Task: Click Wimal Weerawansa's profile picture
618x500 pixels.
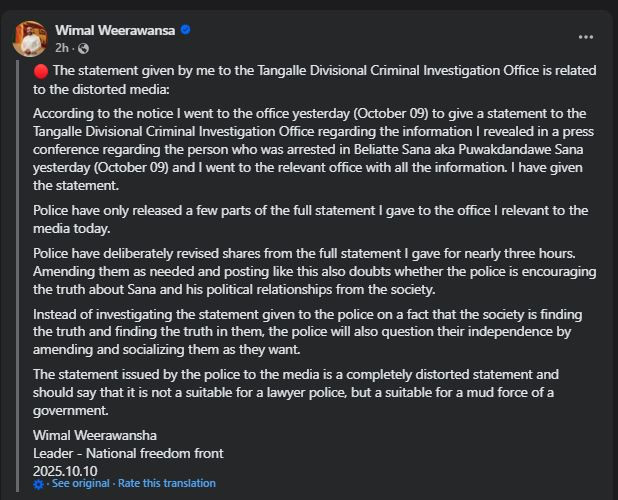Action: pyautogui.click(x=30, y=38)
